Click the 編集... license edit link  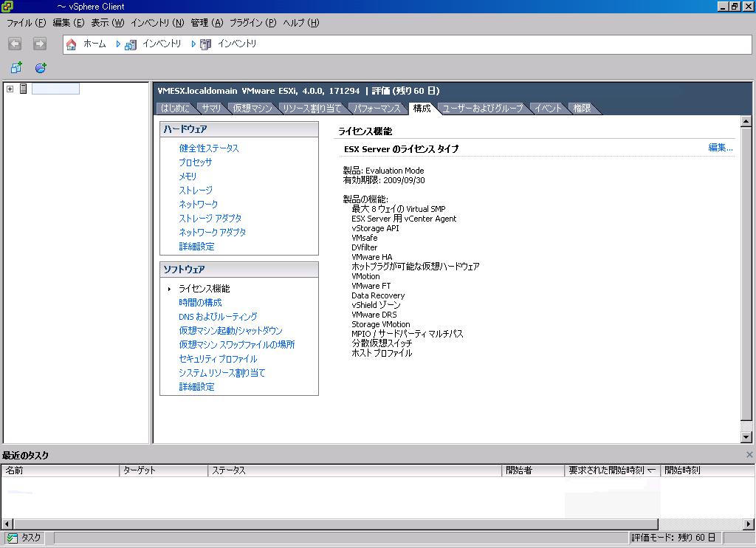point(721,148)
